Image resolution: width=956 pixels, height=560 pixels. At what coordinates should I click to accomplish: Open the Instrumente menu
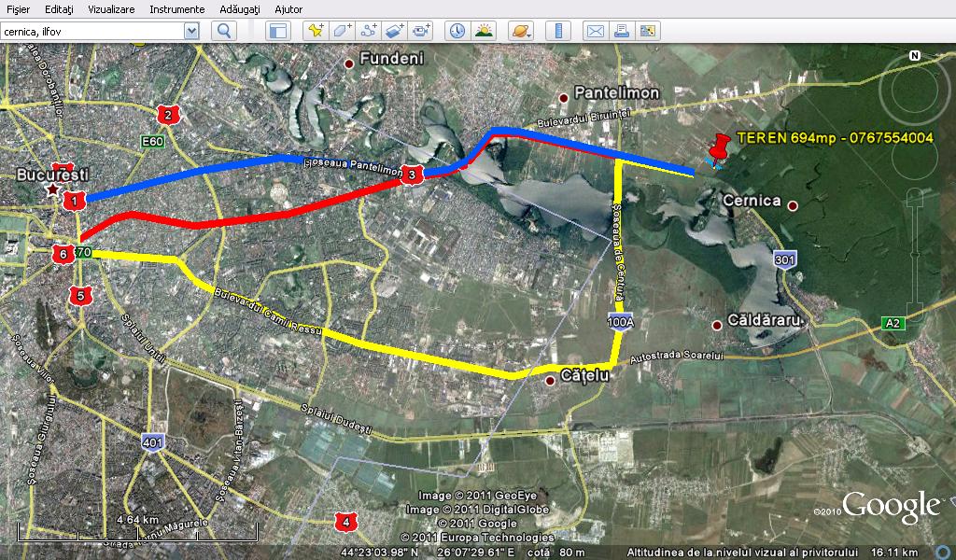177,8
